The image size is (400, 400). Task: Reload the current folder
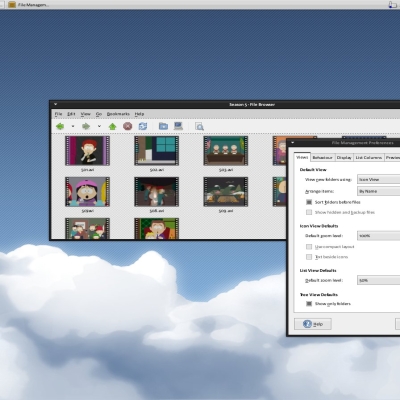coord(143,126)
